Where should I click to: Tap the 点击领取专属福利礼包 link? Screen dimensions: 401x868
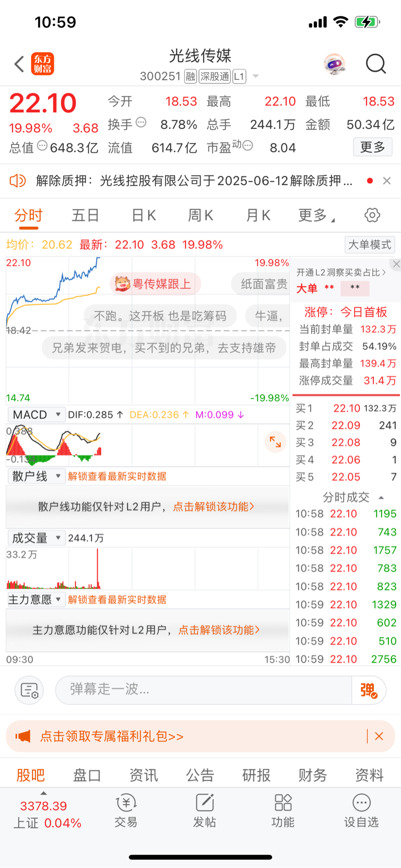click(112, 736)
